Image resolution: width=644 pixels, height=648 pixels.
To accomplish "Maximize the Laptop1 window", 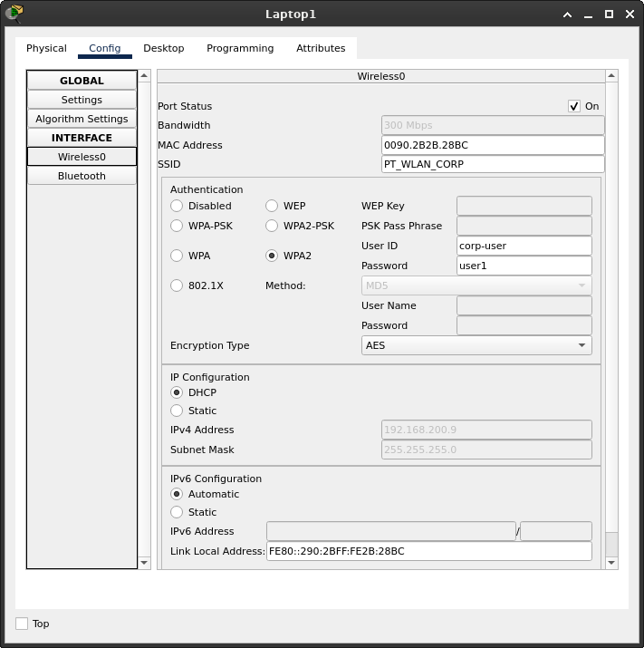I will coord(609,15).
